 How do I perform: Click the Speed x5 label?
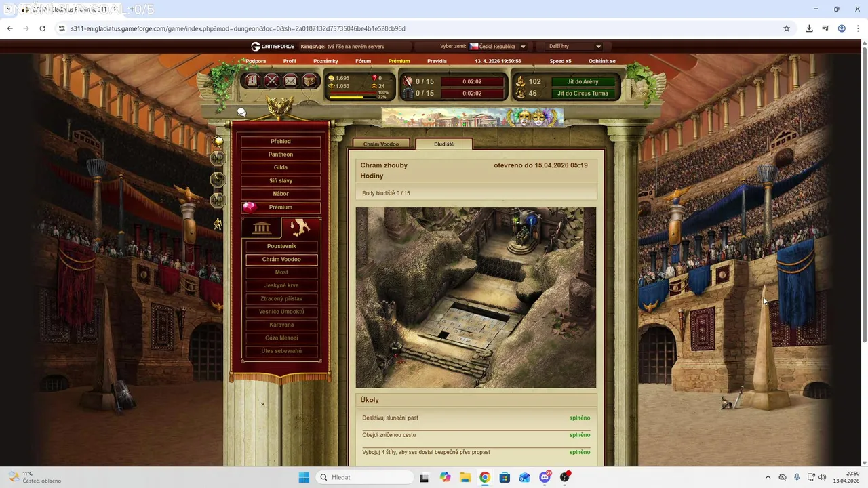coord(560,61)
